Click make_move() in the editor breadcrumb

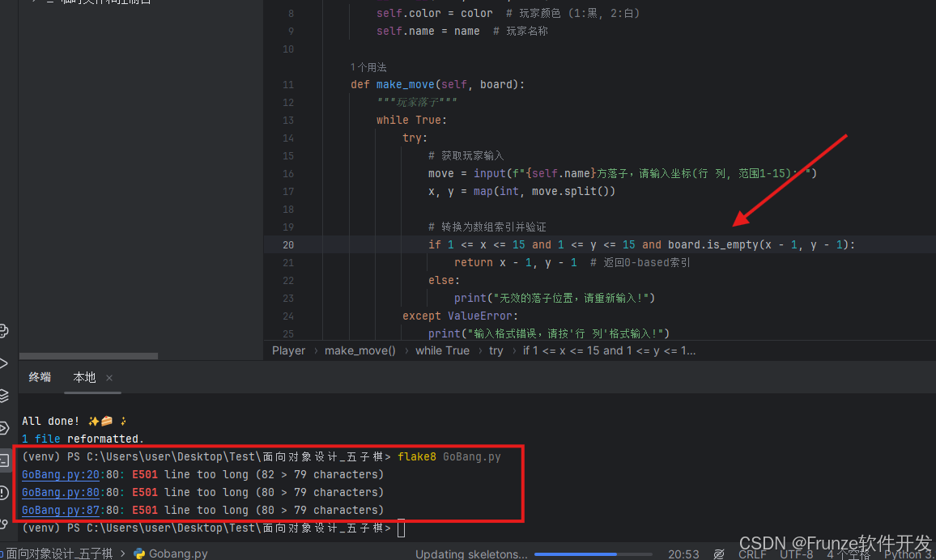coord(360,350)
